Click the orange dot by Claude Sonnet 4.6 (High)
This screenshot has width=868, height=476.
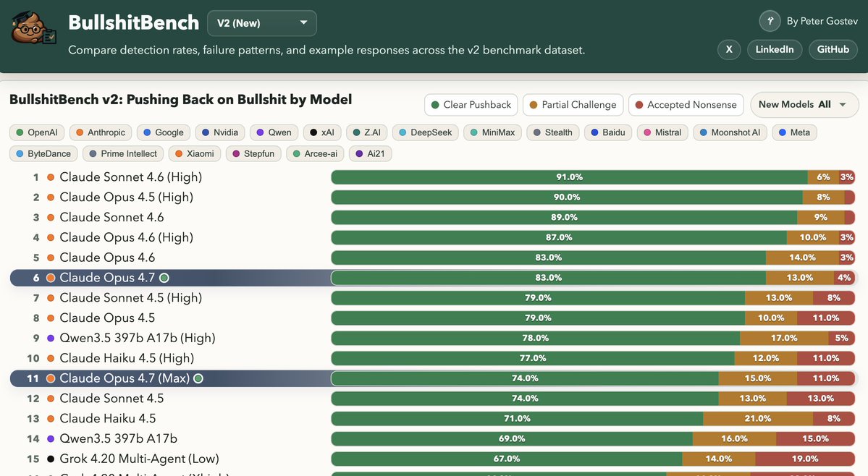(x=51, y=177)
